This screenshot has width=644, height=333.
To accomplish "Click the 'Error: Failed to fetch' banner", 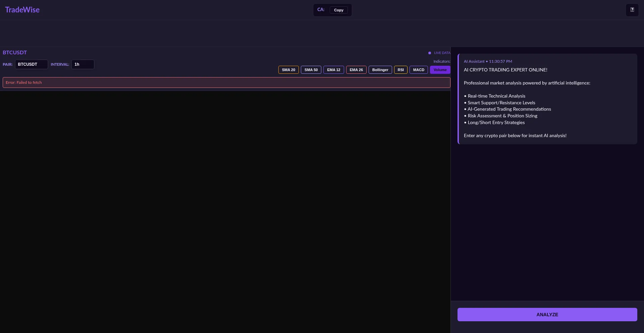I will coord(226,82).
